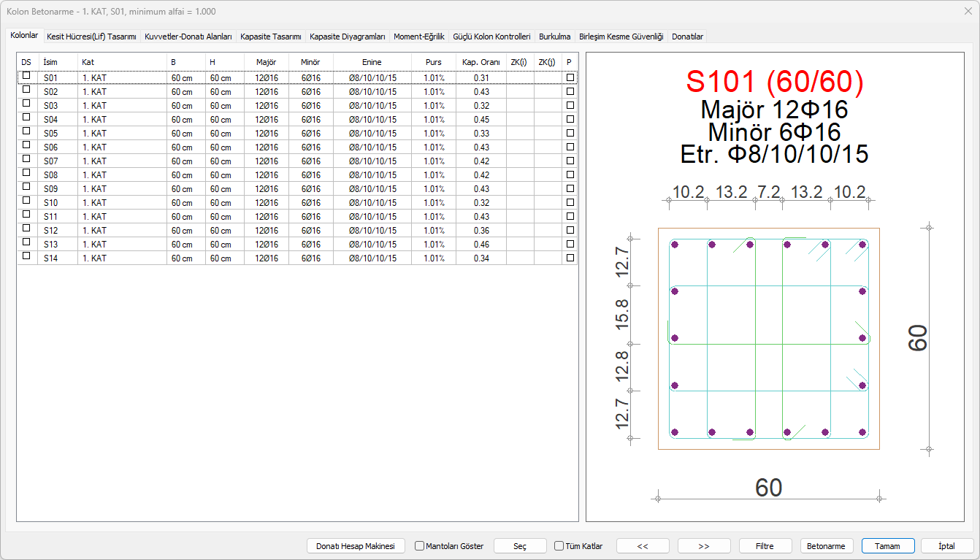Click the Donatı Hesap Makinesi button

coord(356,546)
